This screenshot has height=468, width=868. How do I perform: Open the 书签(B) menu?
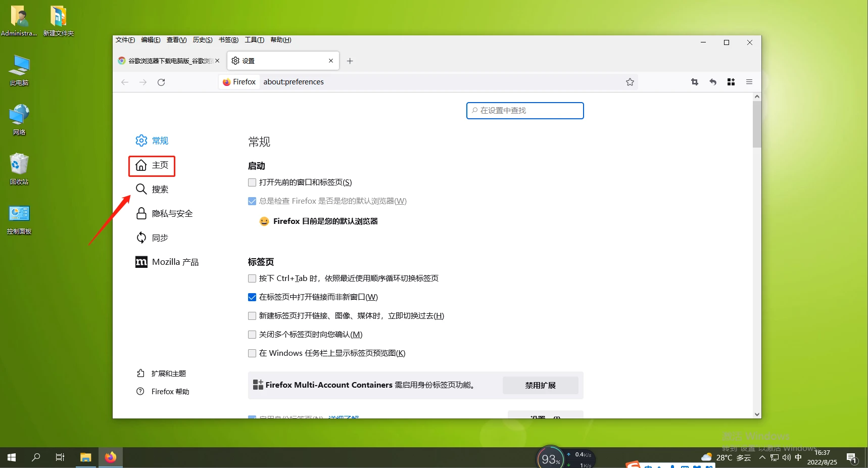coord(228,40)
